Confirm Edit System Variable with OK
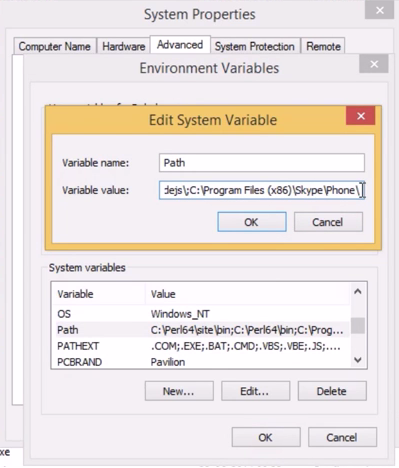Screen dimensions: 399x468 252,222
